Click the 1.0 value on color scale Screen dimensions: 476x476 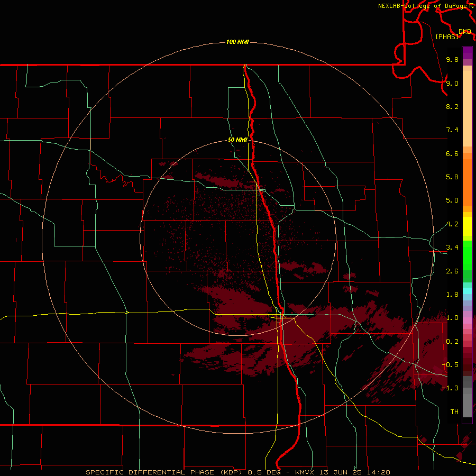452,318
